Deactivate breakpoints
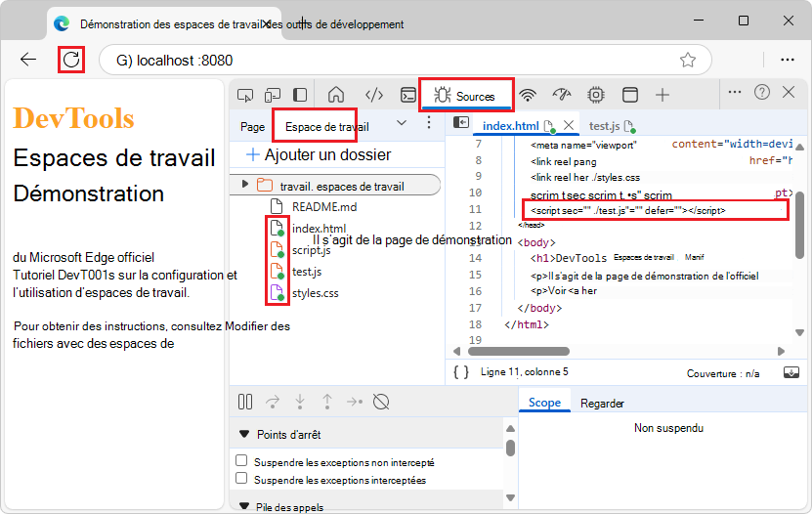The height and width of the screenshot is (514, 812). point(381,402)
